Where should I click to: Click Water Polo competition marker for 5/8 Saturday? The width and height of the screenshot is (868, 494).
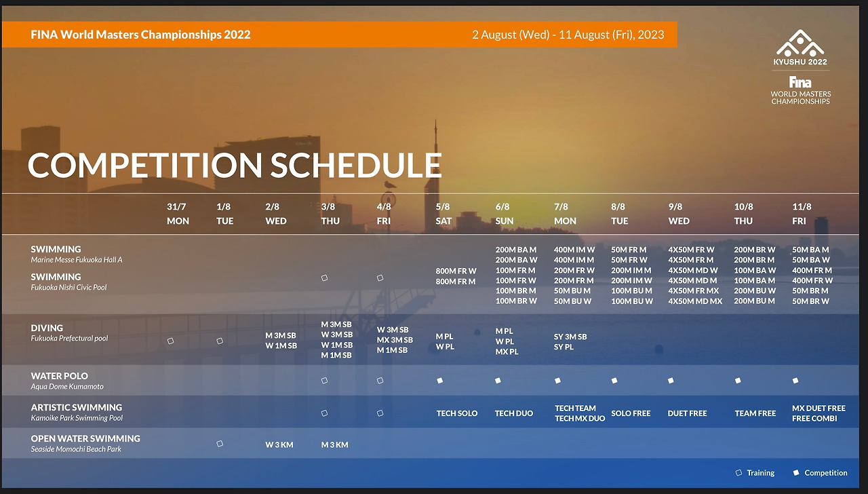439,381
